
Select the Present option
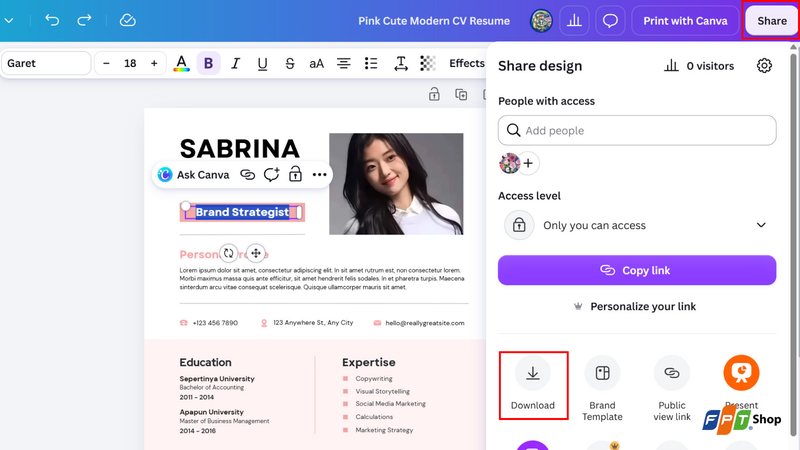click(741, 383)
